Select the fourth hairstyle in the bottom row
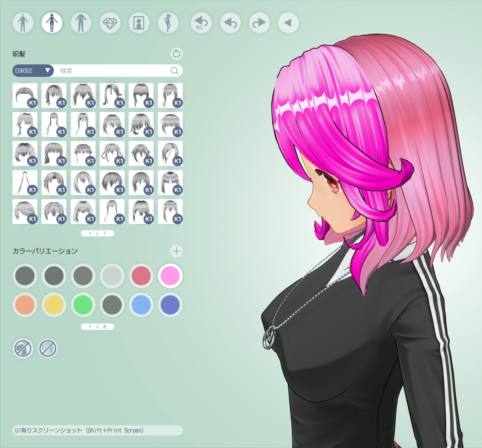Screen dimensions: 482x448 click(x=112, y=212)
